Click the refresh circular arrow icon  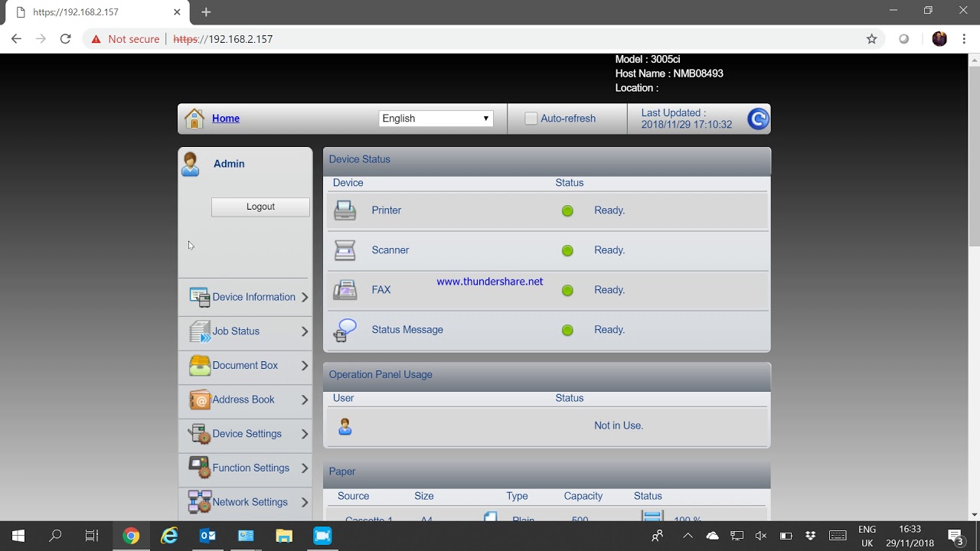[758, 119]
